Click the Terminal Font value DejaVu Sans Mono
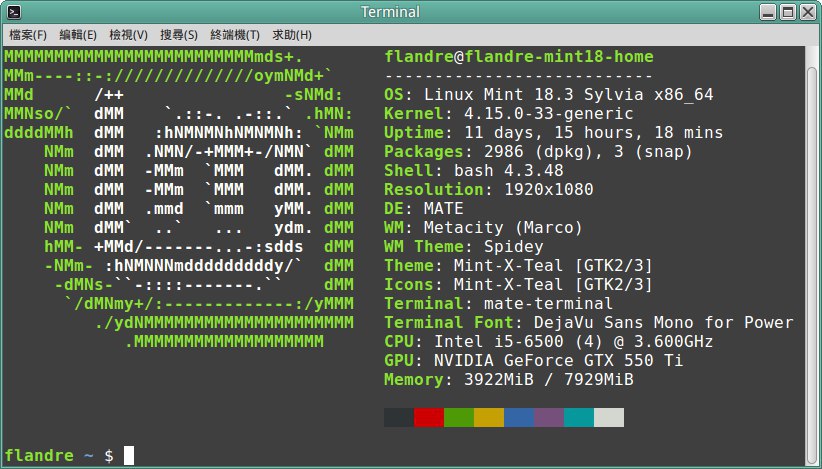822x469 pixels. [x=663, y=322]
